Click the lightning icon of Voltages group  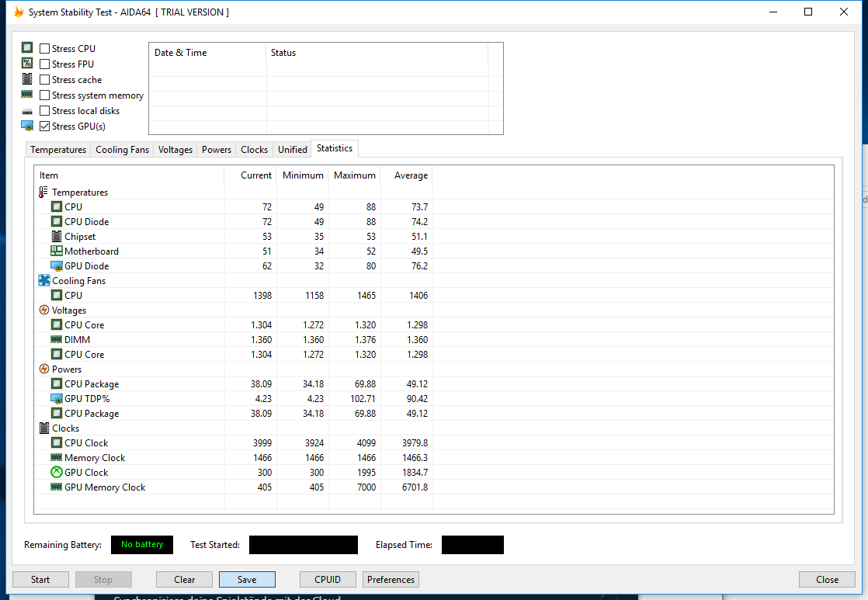(44, 310)
